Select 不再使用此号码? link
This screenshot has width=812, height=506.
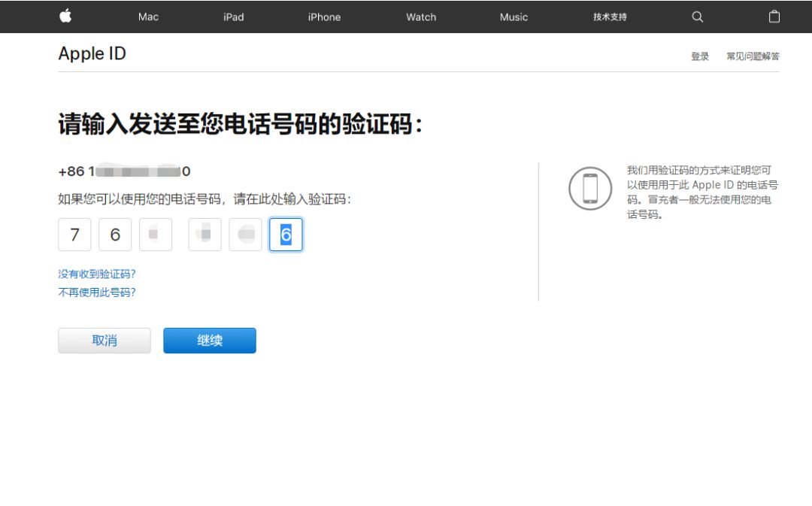[x=95, y=292]
